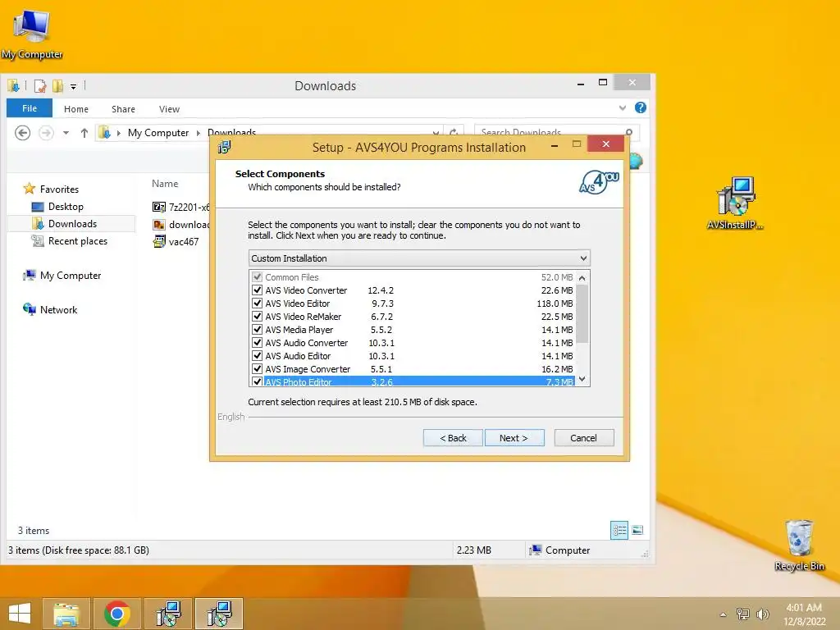Select Network in navigation pane
840x630 pixels.
[x=50, y=309]
